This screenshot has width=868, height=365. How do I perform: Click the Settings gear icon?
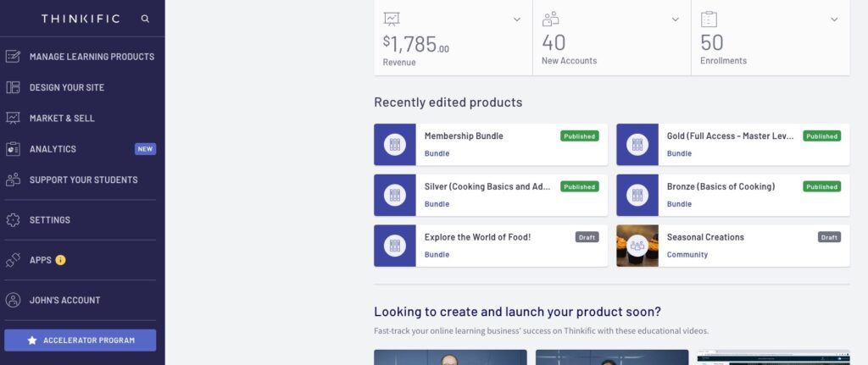coord(13,219)
